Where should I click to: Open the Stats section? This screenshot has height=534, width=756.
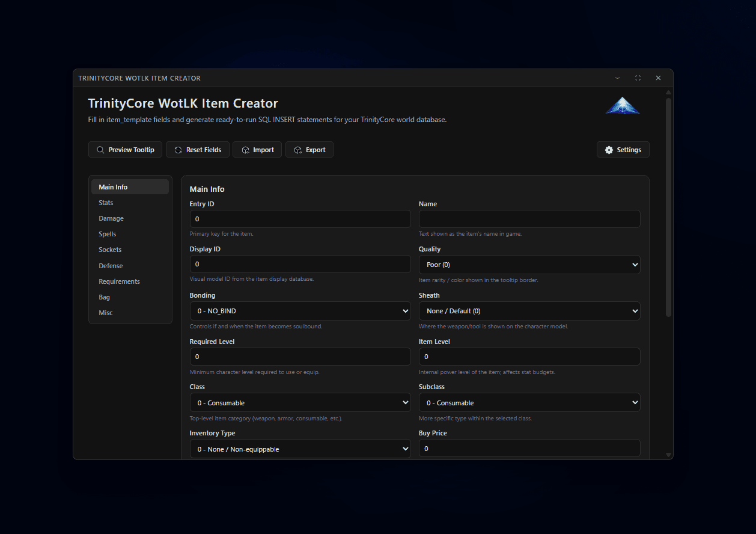click(130, 203)
